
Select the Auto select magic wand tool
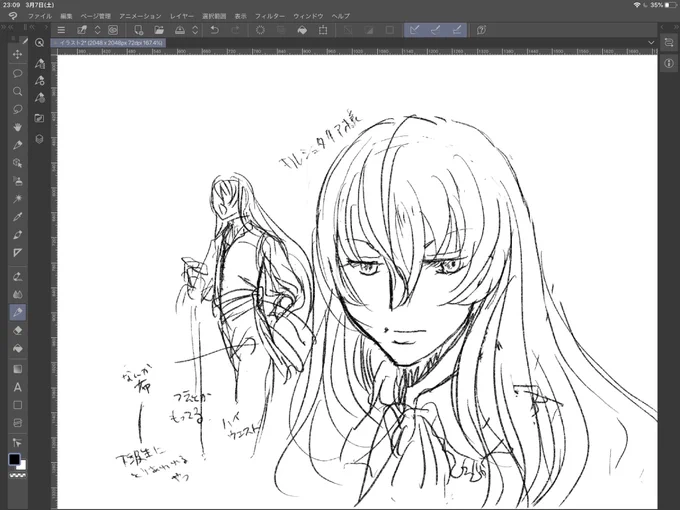(x=17, y=199)
